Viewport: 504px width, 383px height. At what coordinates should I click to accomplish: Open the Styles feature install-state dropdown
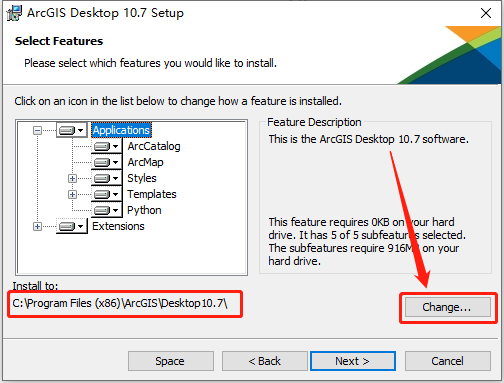tap(106, 178)
